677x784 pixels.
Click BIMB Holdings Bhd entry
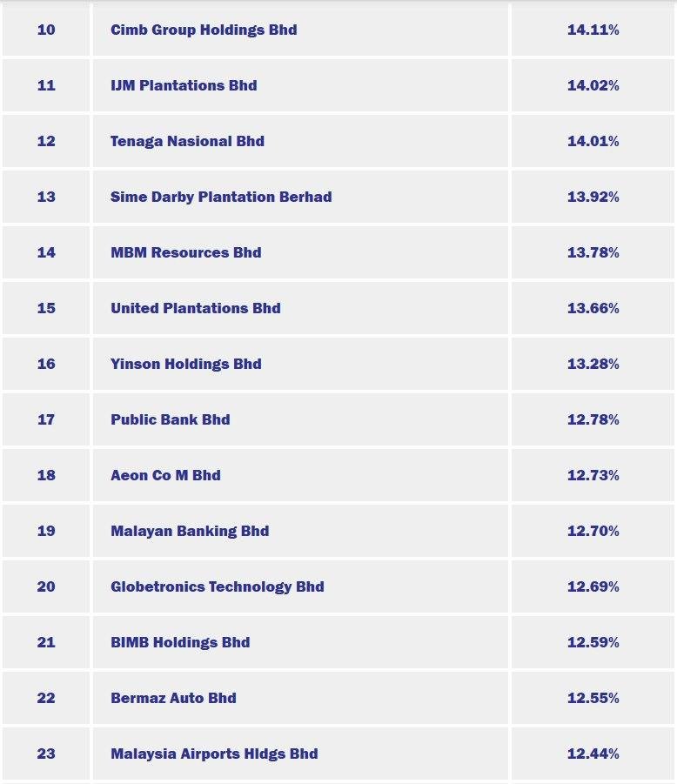pos(180,642)
